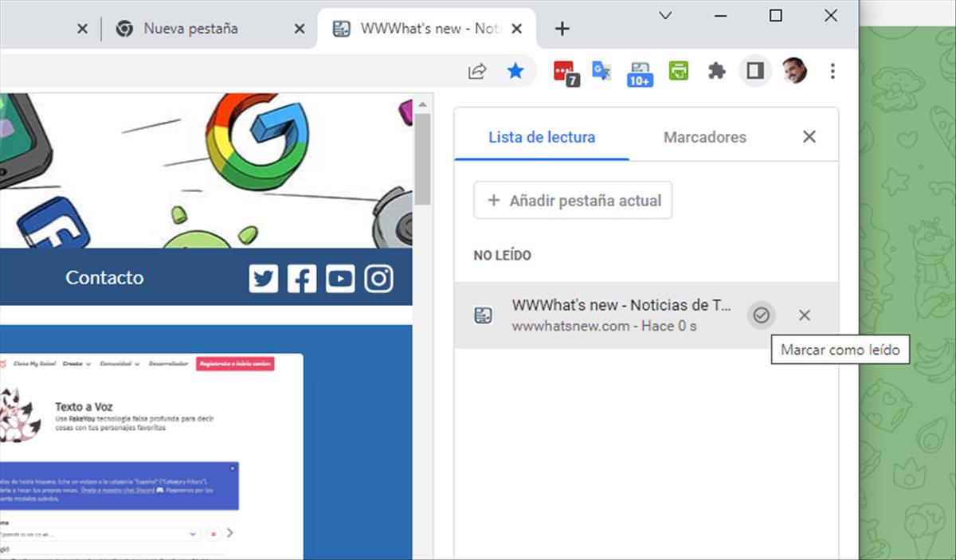Open the red extension with 7 badge

pos(565,72)
